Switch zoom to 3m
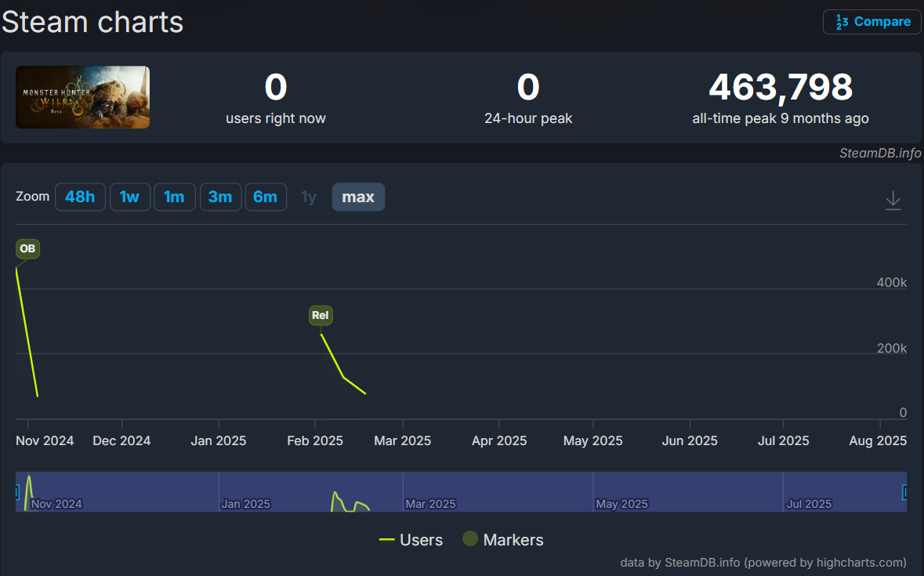This screenshot has width=924, height=576. click(220, 197)
